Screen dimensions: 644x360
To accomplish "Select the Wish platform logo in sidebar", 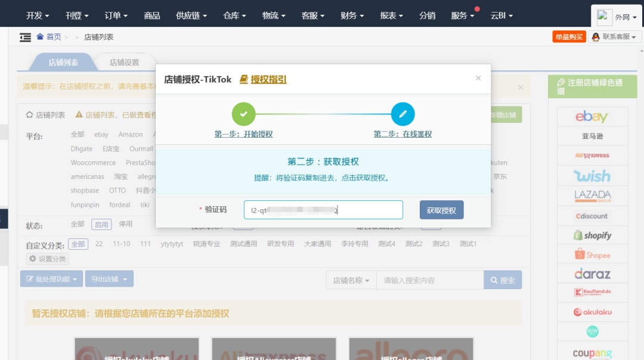I will coord(592,175).
